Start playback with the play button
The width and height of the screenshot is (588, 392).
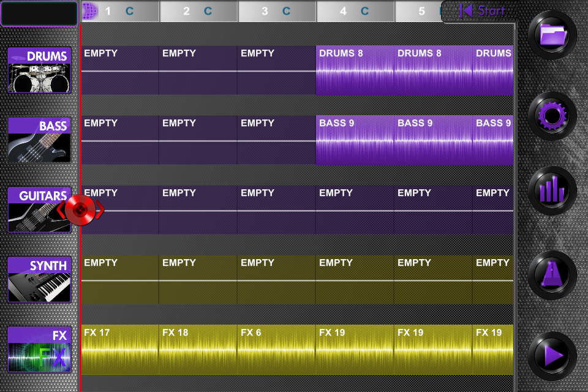click(x=552, y=356)
